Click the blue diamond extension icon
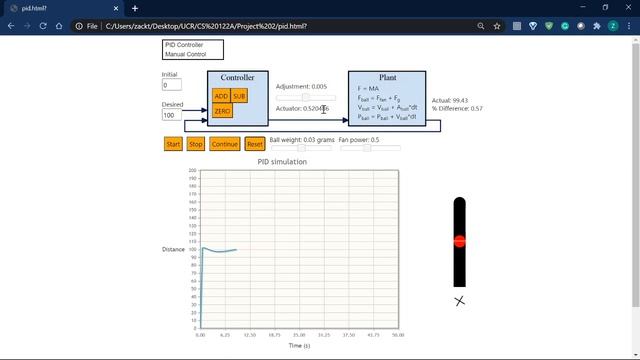640x360 pixels. 533,26
